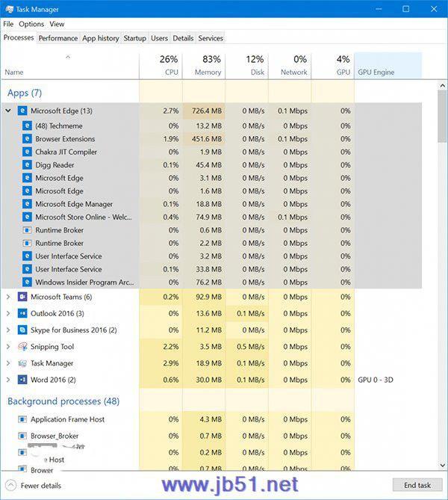Image resolution: width=448 pixels, height=500 pixels.
Task: Click the Digg Reader process icon
Action: [28, 165]
